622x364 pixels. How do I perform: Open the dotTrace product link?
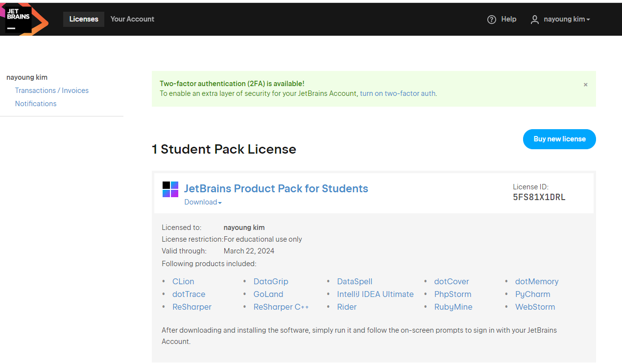tap(189, 294)
